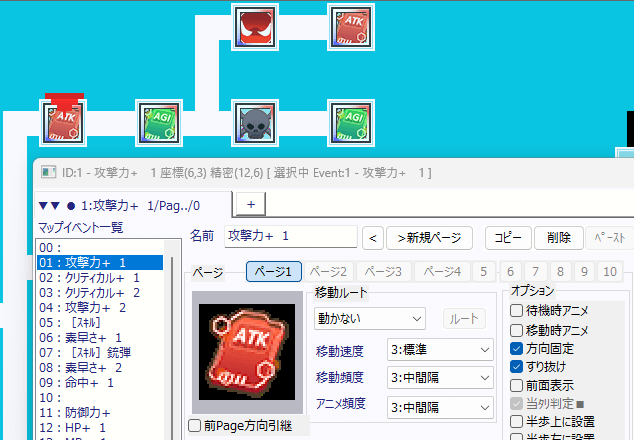Add a new tab with the plus button
Viewport: 634px width, 440px height.
[250, 204]
